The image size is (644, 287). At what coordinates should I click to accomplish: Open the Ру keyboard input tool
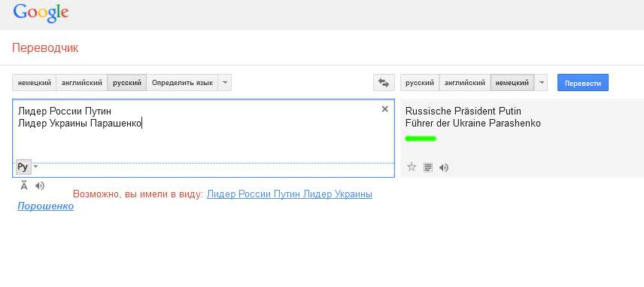[x=23, y=167]
